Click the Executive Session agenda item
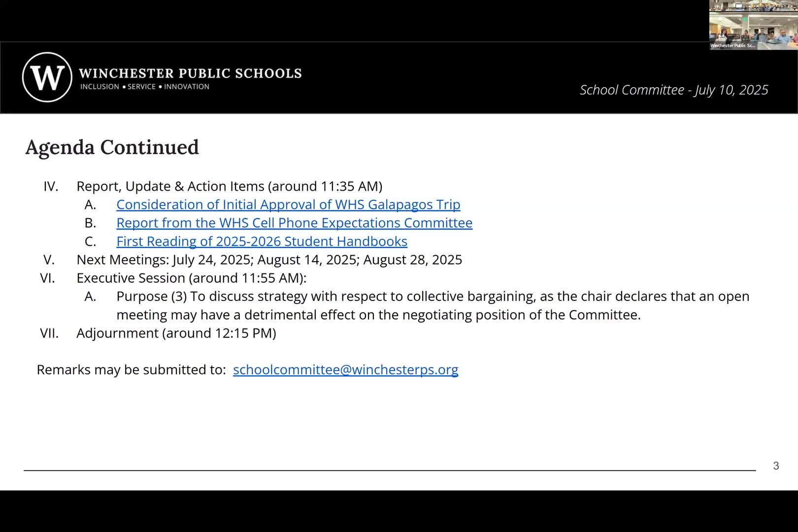The image size is (798, 532). pyautogui.click(x=191, y=278)
